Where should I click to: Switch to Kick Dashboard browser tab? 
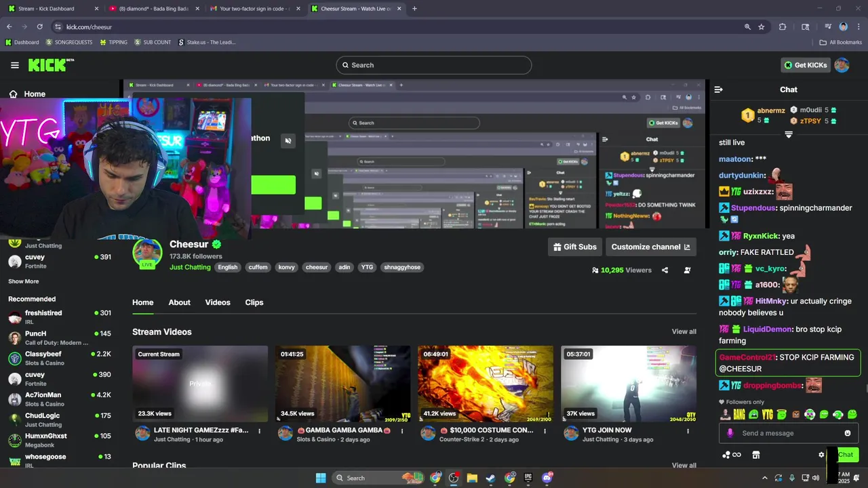click(52, 9)
